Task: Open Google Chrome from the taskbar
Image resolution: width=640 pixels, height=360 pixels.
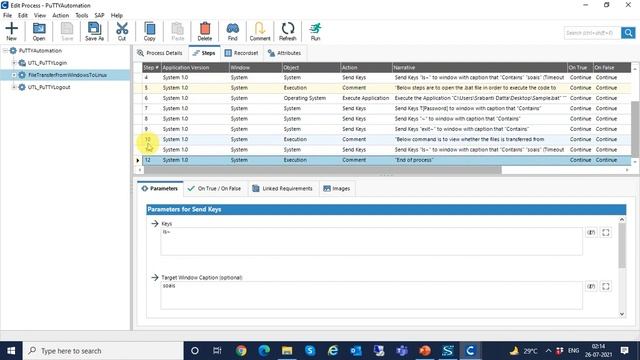Action: pos(241,351)
